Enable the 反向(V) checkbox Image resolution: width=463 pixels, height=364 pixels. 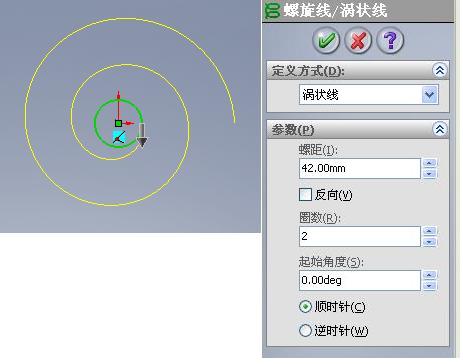[x=305, y=195]
